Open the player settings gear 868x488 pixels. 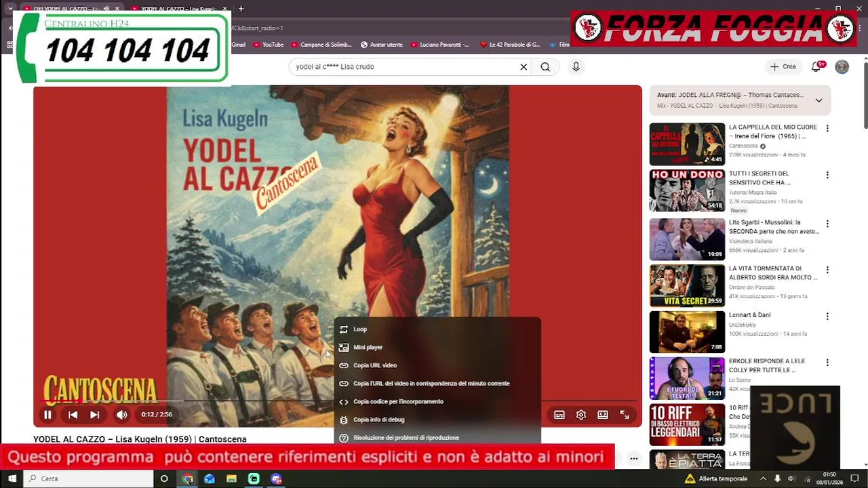pyautogui.click(x=581, y=415)
